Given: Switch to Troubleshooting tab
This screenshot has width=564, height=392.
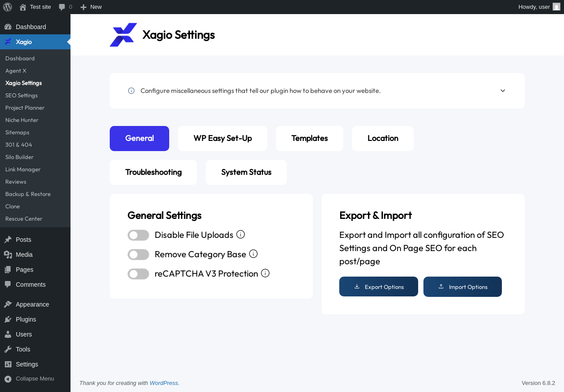Looking at the screenshot, I should point(153,172).
